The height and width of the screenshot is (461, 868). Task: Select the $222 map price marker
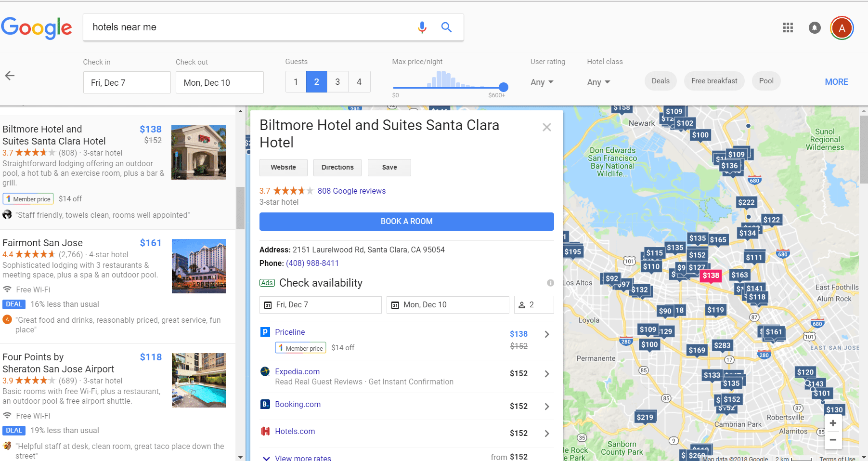pos(746,202)
